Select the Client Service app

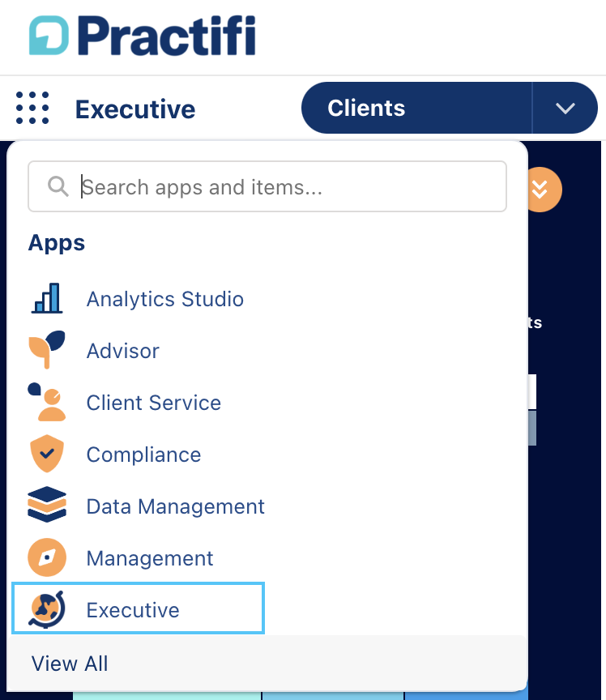tap(154, 402)
